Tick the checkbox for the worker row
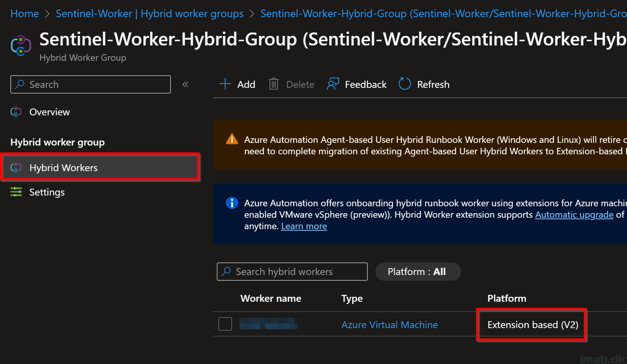 (x=225, y=324)
